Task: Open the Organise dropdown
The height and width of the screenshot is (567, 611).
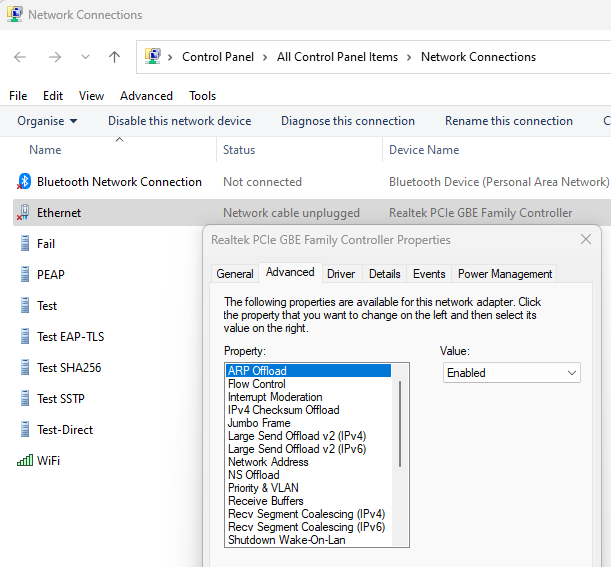Action: (47, 121)
